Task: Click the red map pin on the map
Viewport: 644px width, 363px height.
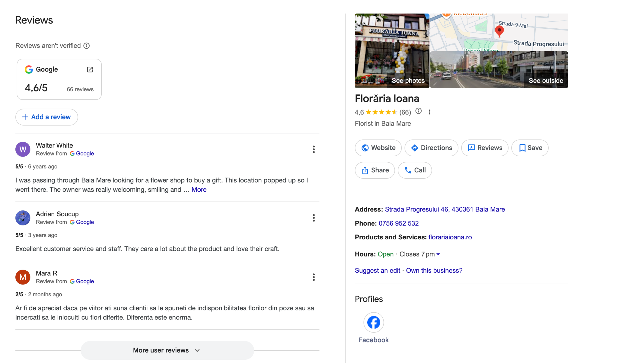Action: [x=499, y=31]
